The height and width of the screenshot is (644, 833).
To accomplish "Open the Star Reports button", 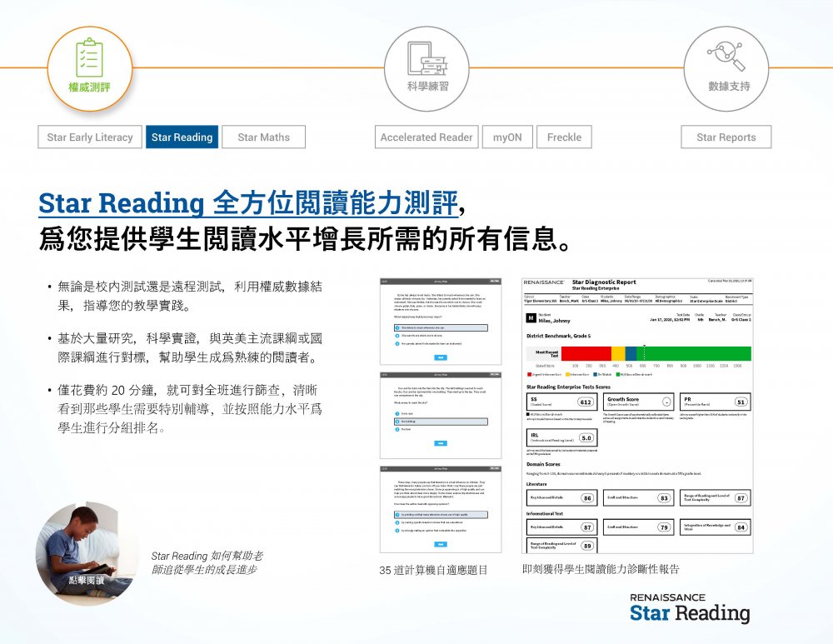I will click(726, 137).
